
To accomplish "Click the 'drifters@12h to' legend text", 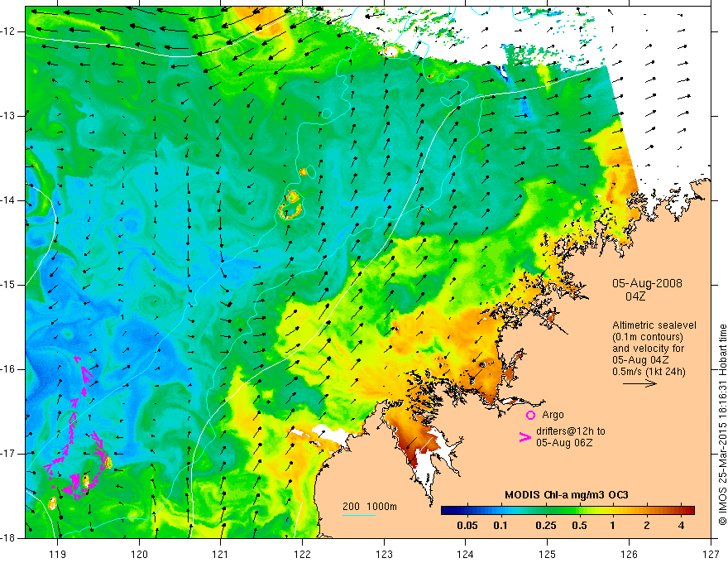I will tap(571, 431).
